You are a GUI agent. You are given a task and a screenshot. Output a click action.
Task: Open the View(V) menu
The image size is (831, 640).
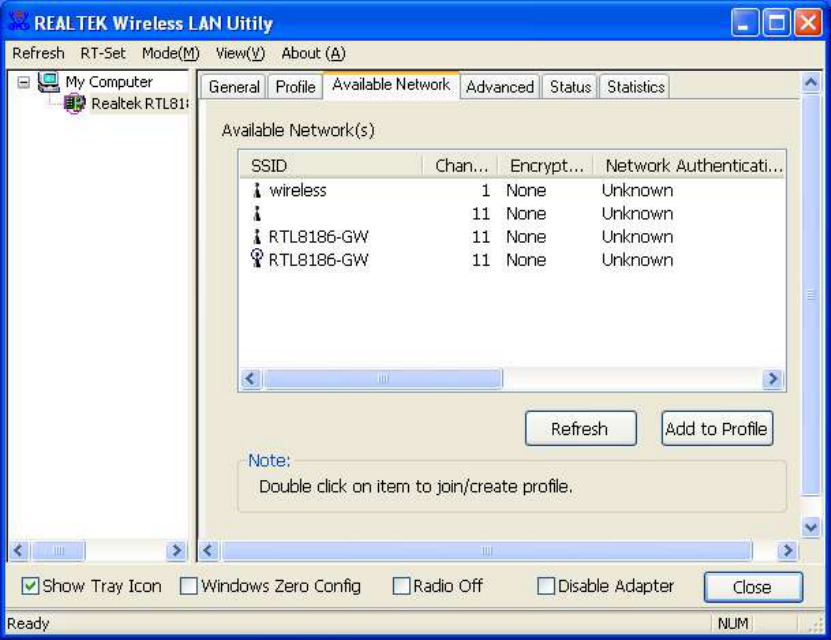240,53
